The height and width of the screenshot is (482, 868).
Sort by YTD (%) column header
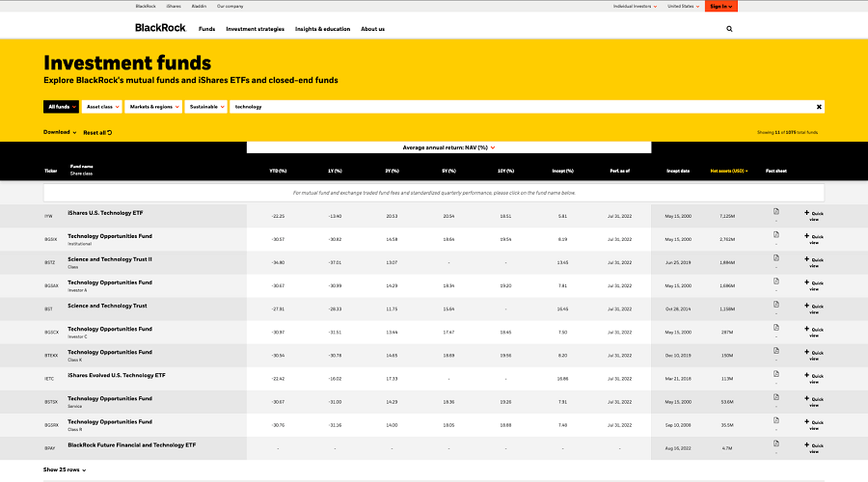point(278,171)
